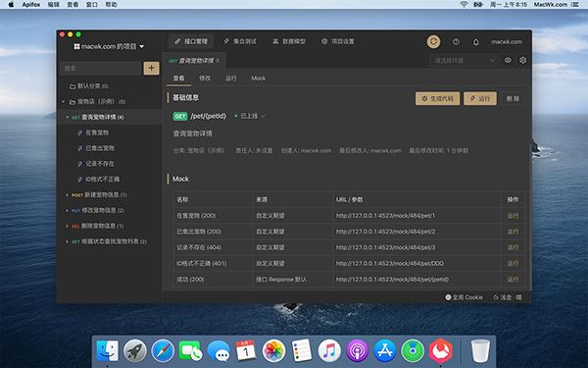Screen dimensions: 588x368
Task: Open 全局 Cookie in status bar
Action: click(464, 297)
